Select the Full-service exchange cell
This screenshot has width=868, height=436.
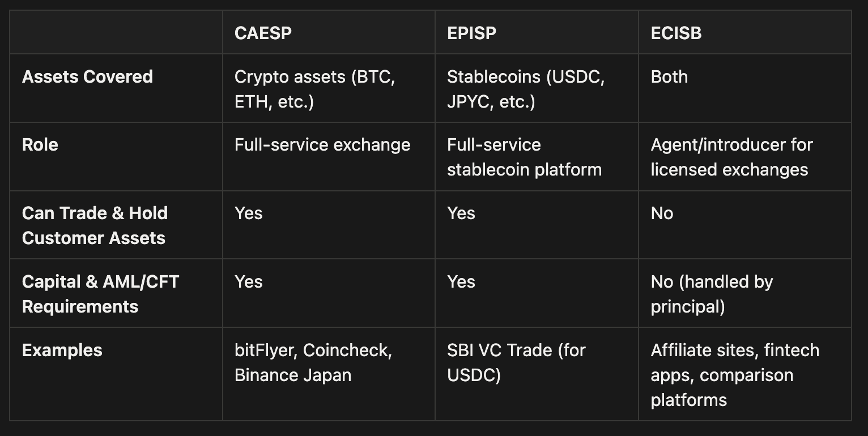[322, 145]
